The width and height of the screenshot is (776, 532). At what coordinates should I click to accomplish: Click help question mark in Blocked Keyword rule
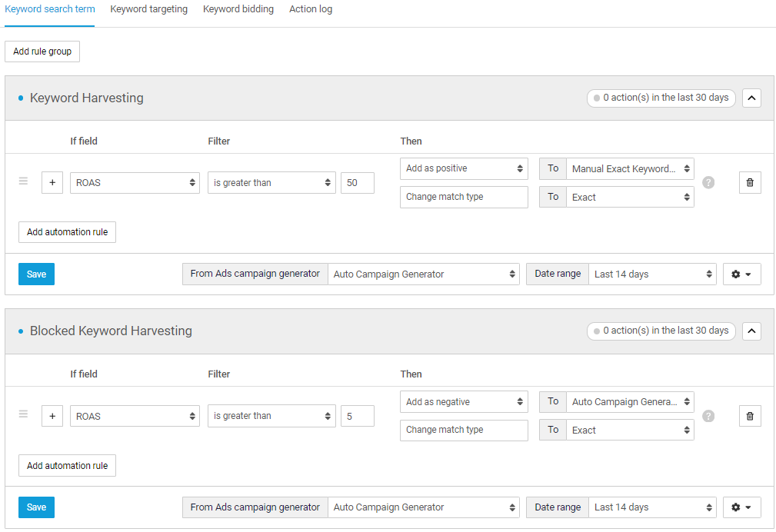pos(708,416)
